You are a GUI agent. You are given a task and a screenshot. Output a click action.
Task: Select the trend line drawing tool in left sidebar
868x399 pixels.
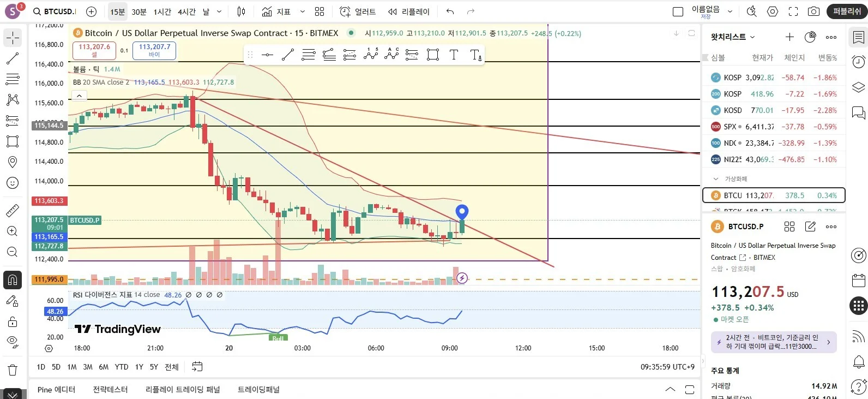coord(13,58)
